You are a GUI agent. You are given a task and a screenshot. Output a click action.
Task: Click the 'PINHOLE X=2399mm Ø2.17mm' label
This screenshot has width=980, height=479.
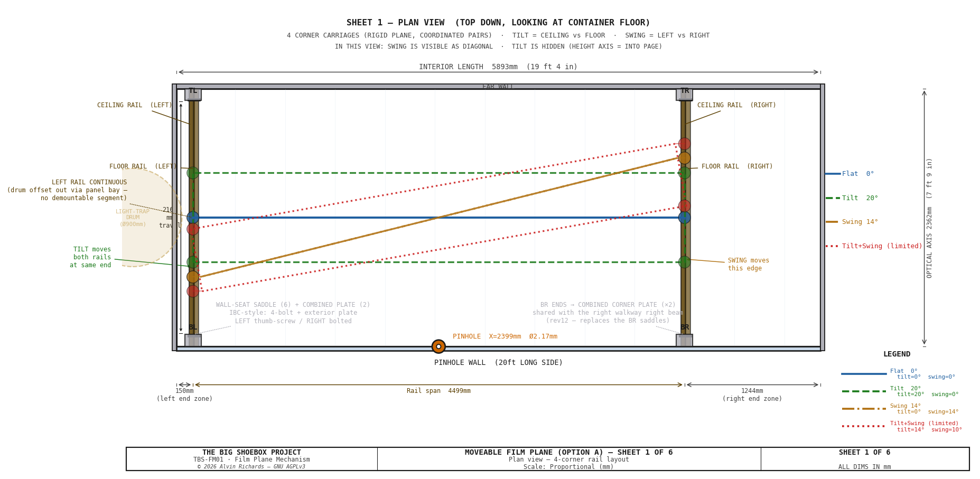[x=505, y=337]
